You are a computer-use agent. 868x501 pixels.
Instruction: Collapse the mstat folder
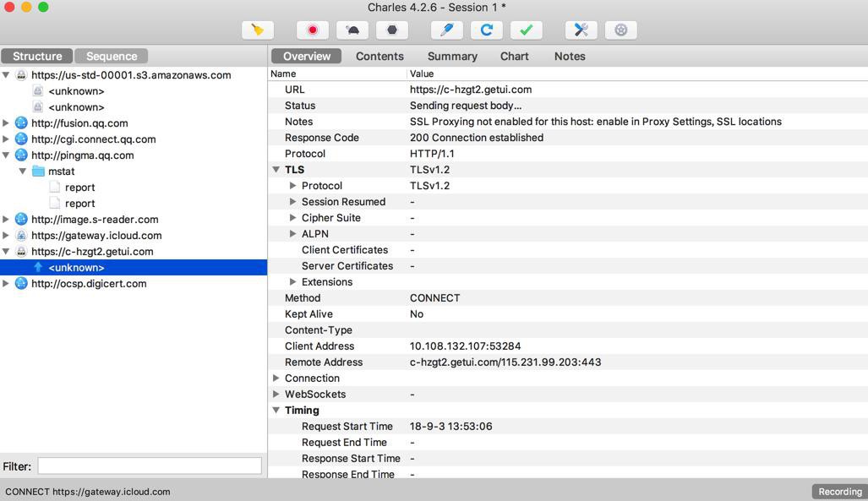(24, 171)
